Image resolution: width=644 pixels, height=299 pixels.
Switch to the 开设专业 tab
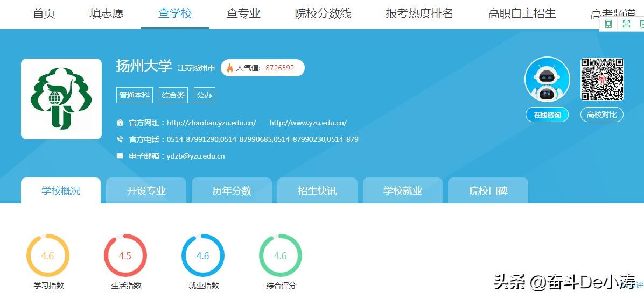point(146,191)
